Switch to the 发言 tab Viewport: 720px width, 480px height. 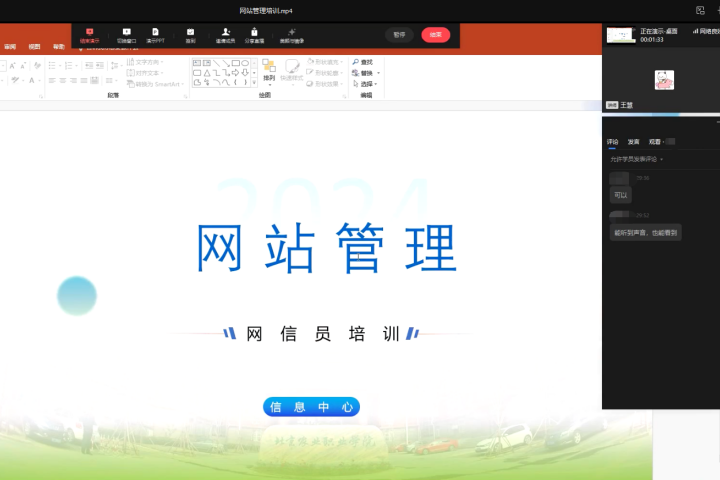coord(633,142)
